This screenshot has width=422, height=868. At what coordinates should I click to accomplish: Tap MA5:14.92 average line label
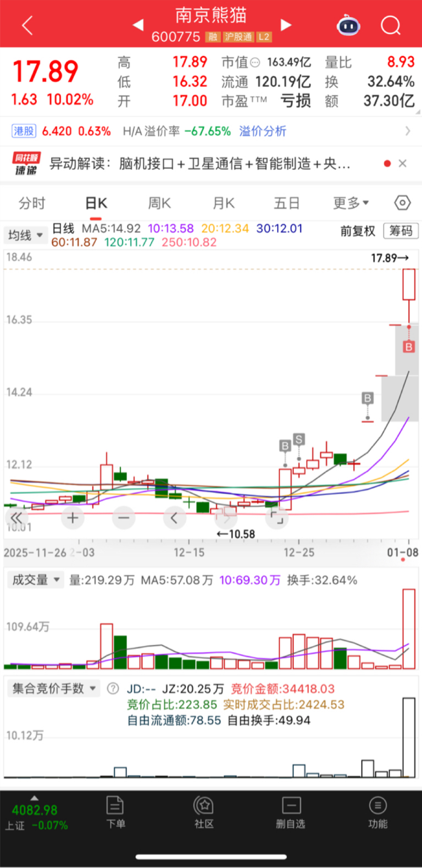tap(111, 228)
